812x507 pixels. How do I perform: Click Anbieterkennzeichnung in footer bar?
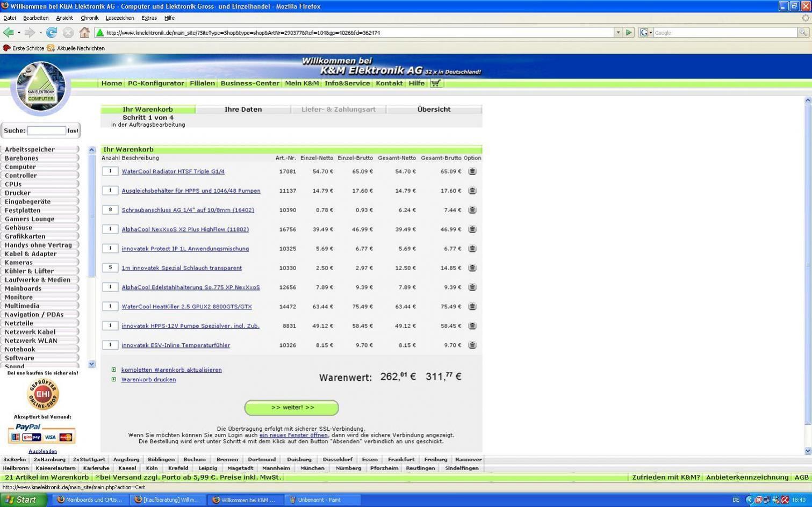(747, 477)
